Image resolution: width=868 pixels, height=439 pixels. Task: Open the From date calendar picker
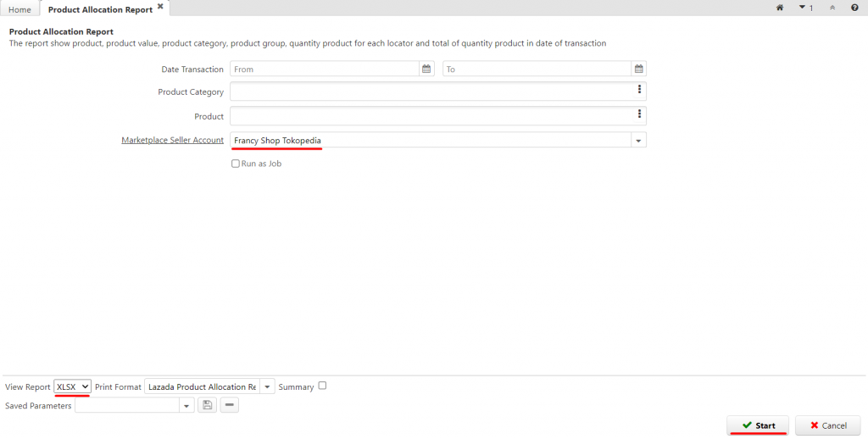point(426,69)
